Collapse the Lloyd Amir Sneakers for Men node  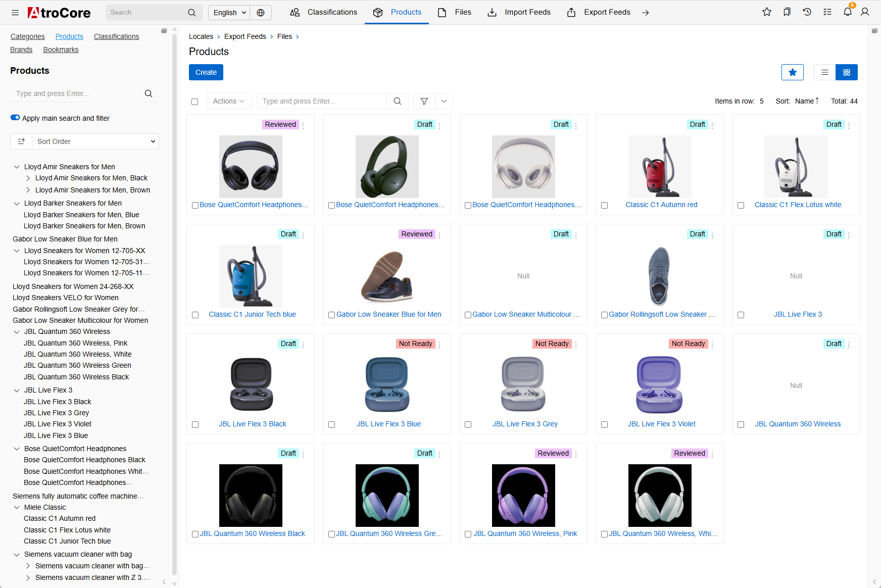pyautogui.click(x=17, y=167)
